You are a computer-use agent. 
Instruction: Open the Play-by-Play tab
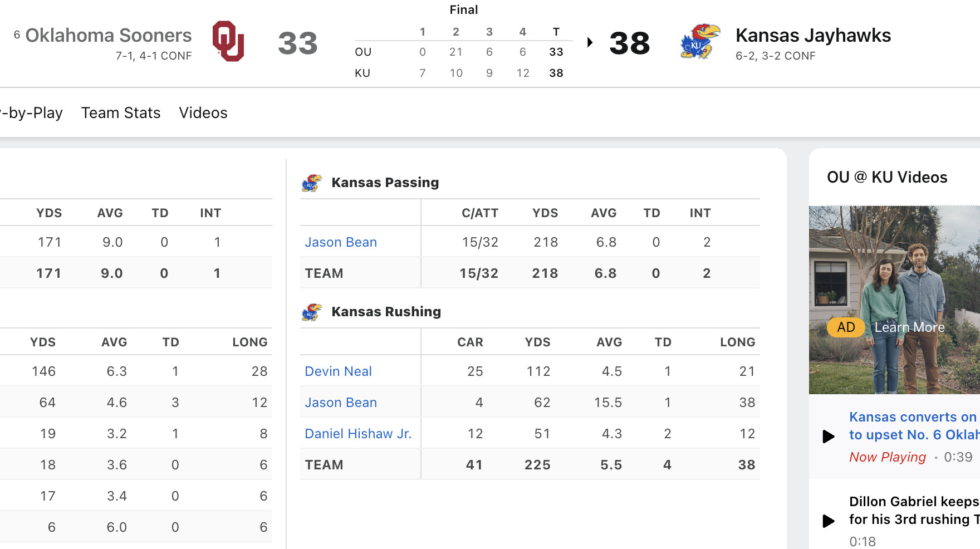pos(32,113)
